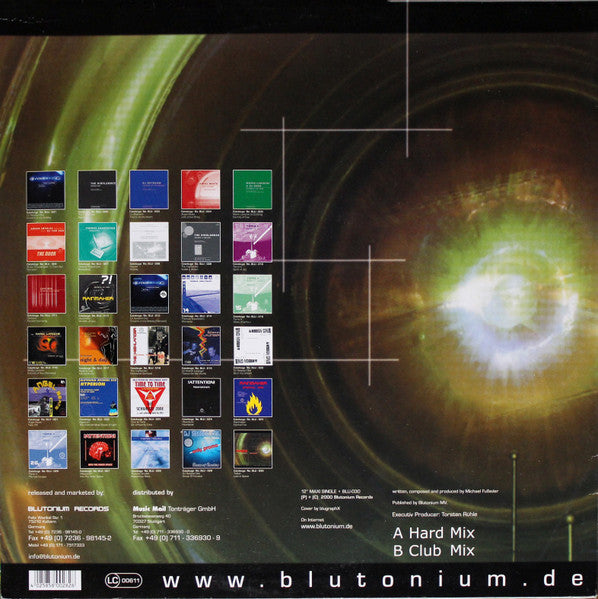This screenshot has height=599, width=598.
Task: Click the info@blutonium.de email address
Action: point(54,557)
